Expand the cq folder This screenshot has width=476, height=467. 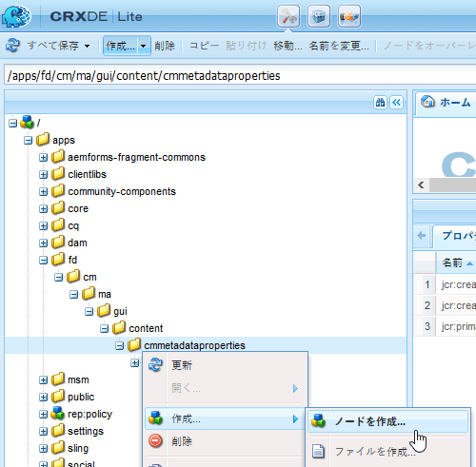[x=43, y=225]
